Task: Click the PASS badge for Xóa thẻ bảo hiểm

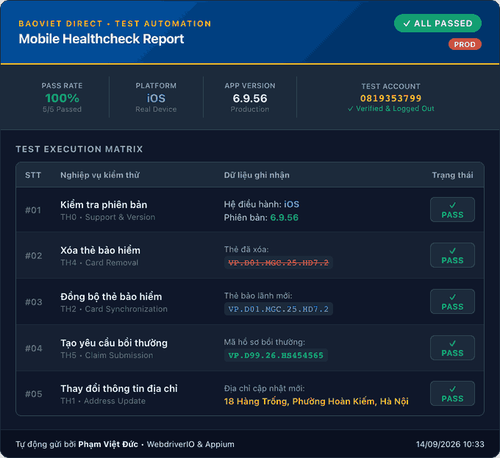Action: (x=452, y=255)
